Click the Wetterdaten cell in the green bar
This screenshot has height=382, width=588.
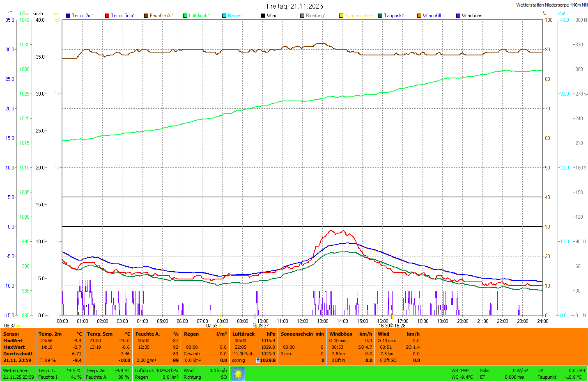coord(16,371)
